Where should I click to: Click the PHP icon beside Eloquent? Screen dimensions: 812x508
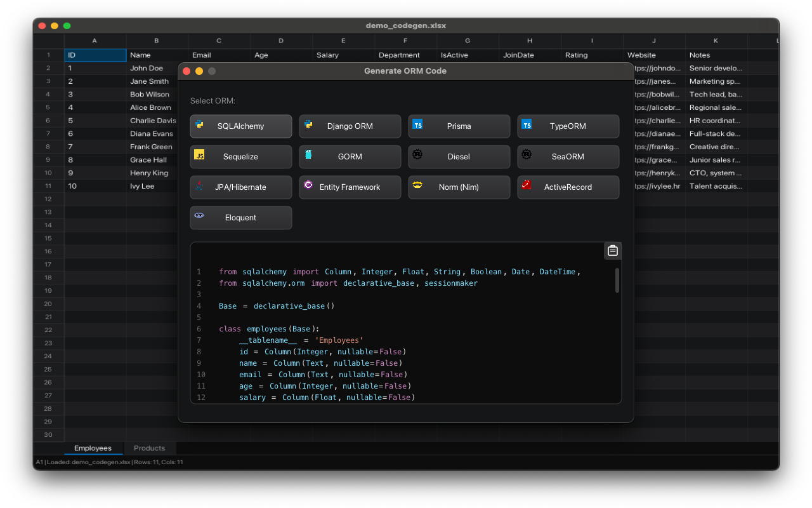[x=199, y=216]
